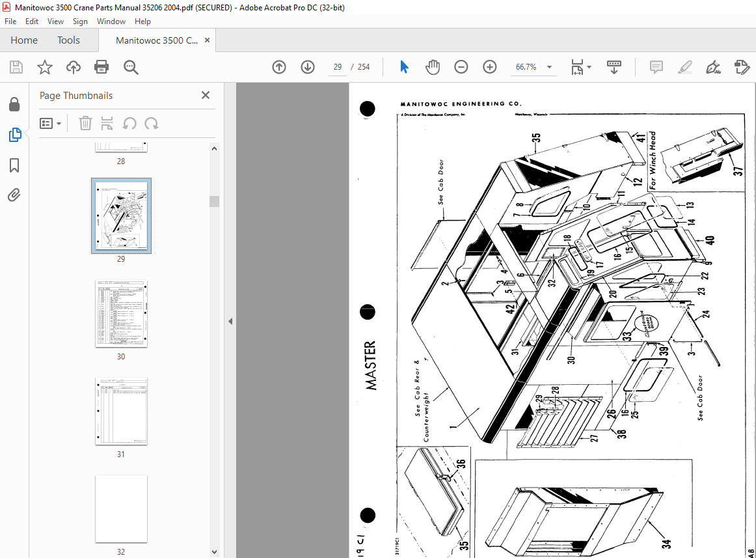Click the security lock icon in the sidebar
This screenshot has height=558, width=756.
(14, 104)
